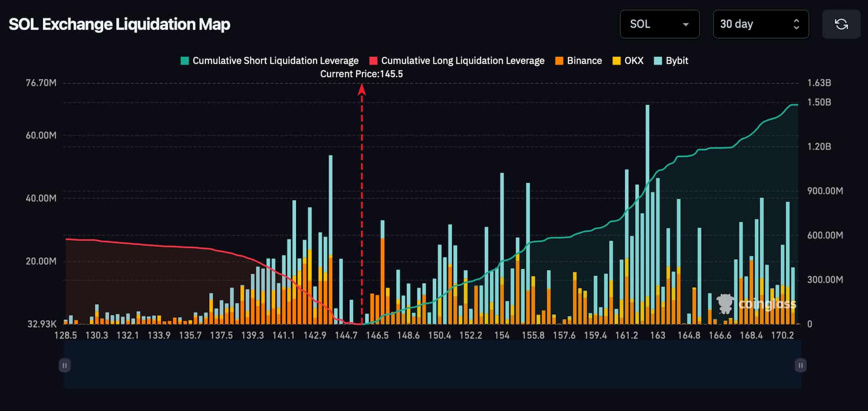
Task: Toggle the Bybit legend entry
Action: [x=671, y=61]
